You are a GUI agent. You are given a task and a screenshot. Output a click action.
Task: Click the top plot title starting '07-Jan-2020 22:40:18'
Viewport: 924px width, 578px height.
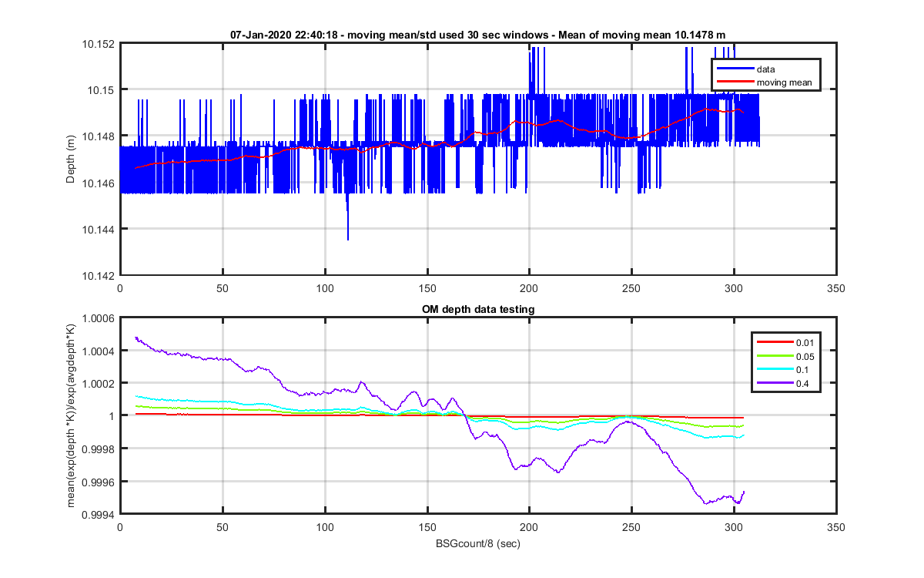478,35
